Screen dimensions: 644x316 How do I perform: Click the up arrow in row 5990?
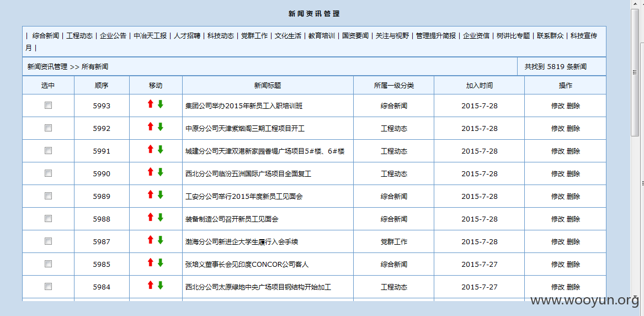coord(150,172)
